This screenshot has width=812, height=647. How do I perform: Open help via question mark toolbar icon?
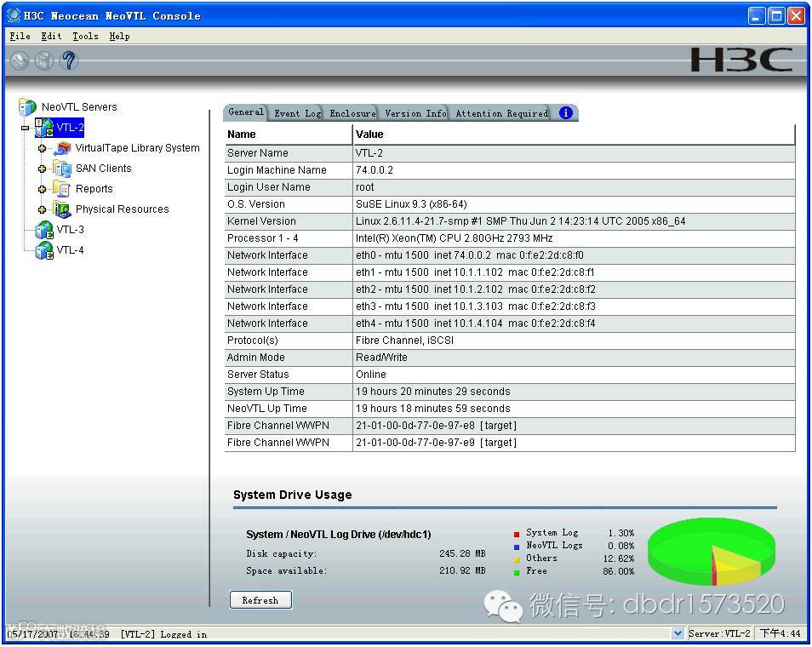(69, 60)
